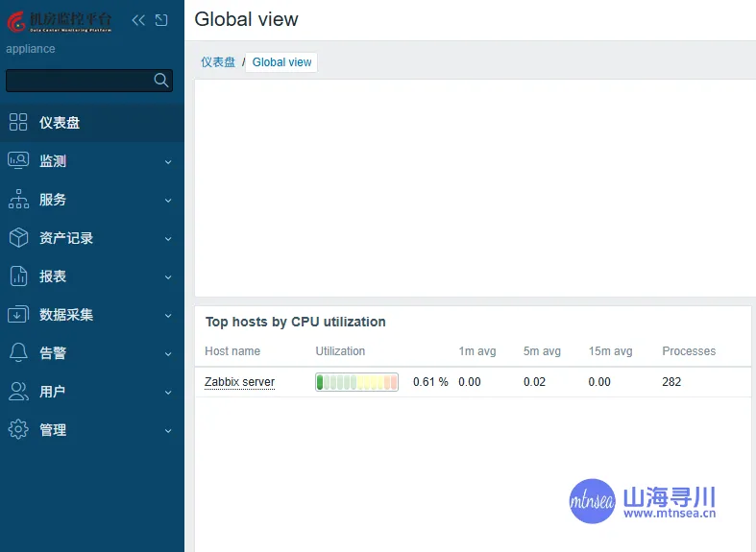Click the 0.02 value under 5m avg
The width and height of the screenshot is (756, 552).
535,382
